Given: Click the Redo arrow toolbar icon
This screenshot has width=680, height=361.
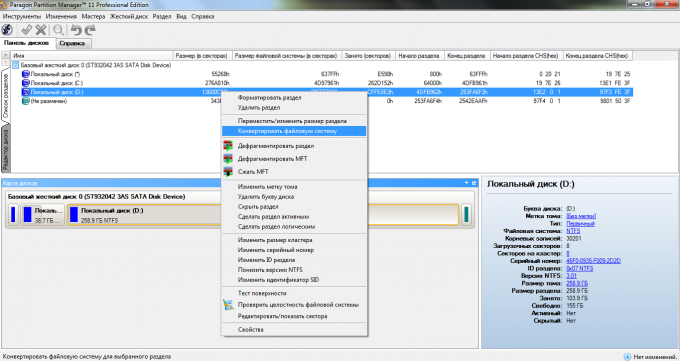Looking at the screenshot, I should tap(90, 30).
